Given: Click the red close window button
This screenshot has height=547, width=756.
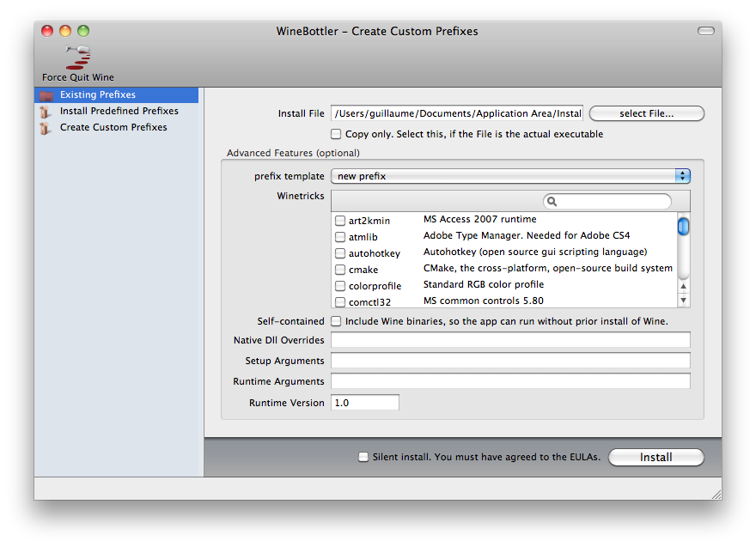Looking at the screenshot, I should pos(47,31).
